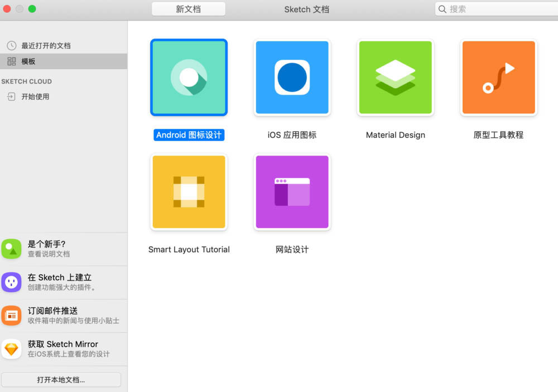Select 模板 in the sidebar
The height and width of the screenshot is (392, 558).
point(64,61)
